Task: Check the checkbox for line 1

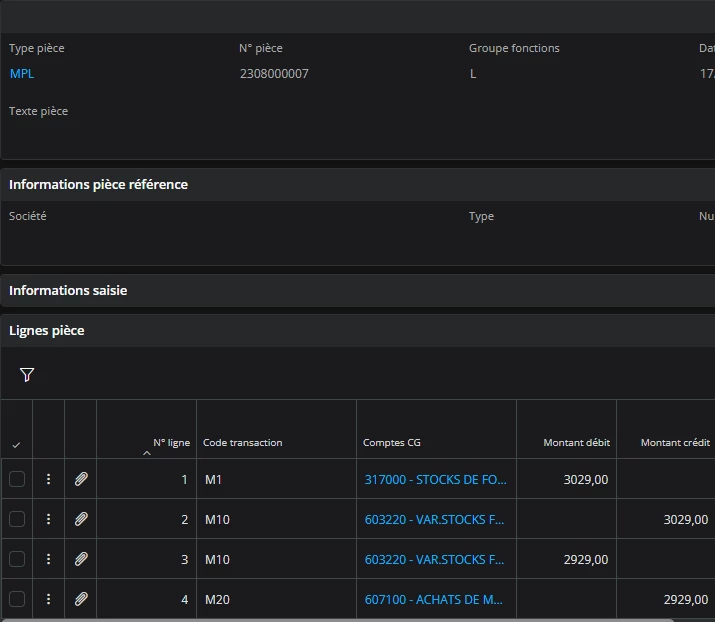Action: pyautogui.click(x=17, y=479)
